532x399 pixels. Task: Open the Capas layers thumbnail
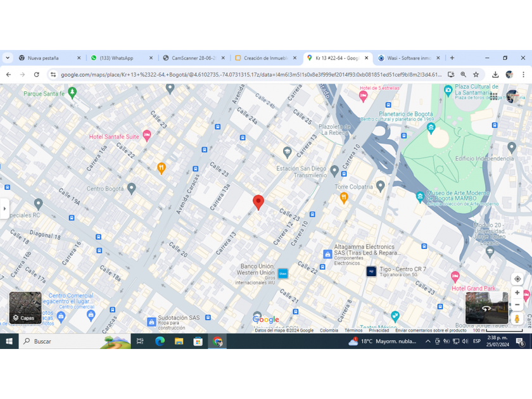pyautogui.click(x=25, y=308)
